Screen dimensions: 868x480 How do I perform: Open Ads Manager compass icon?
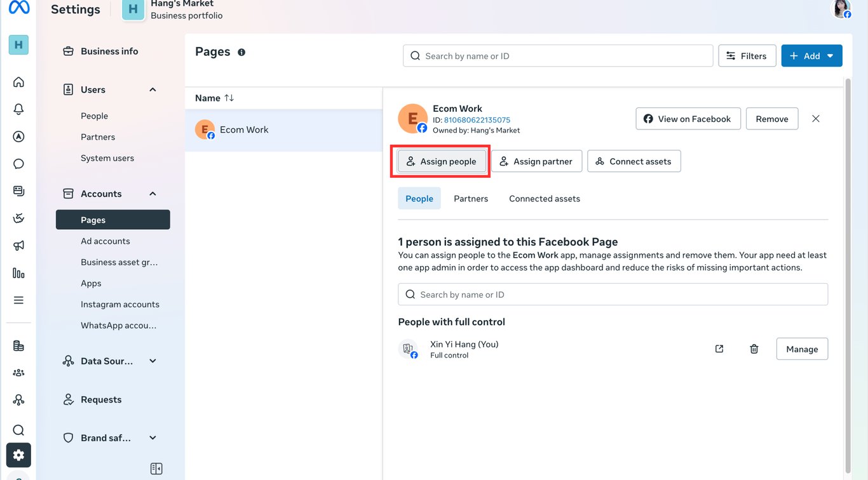click(18, 137)
